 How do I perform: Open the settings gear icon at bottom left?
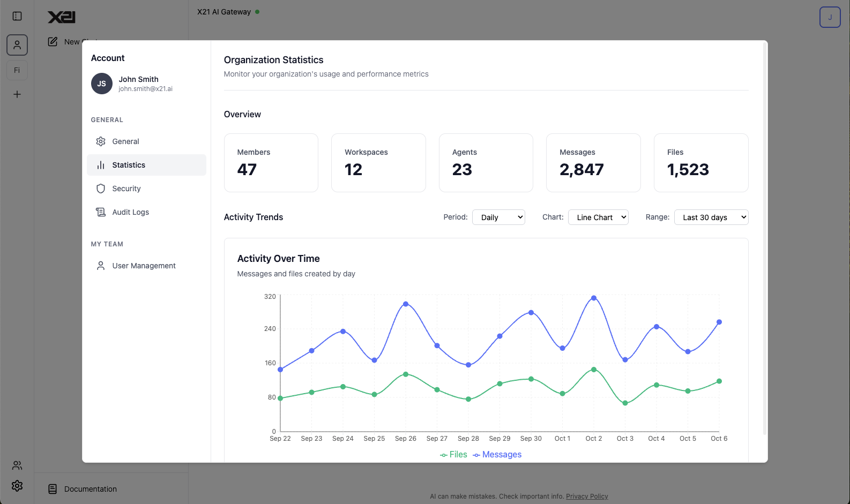point(17,486)
